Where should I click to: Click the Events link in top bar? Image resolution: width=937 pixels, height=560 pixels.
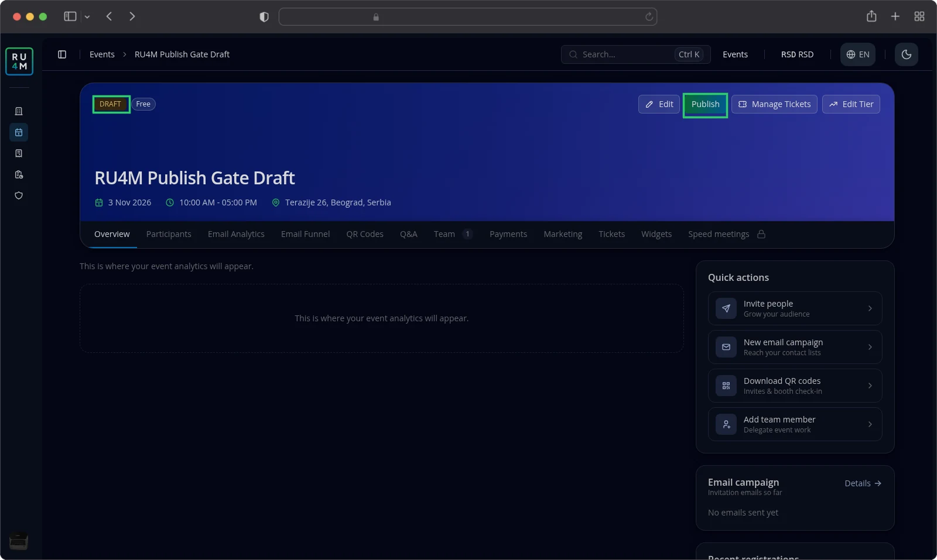click(735, 54)
